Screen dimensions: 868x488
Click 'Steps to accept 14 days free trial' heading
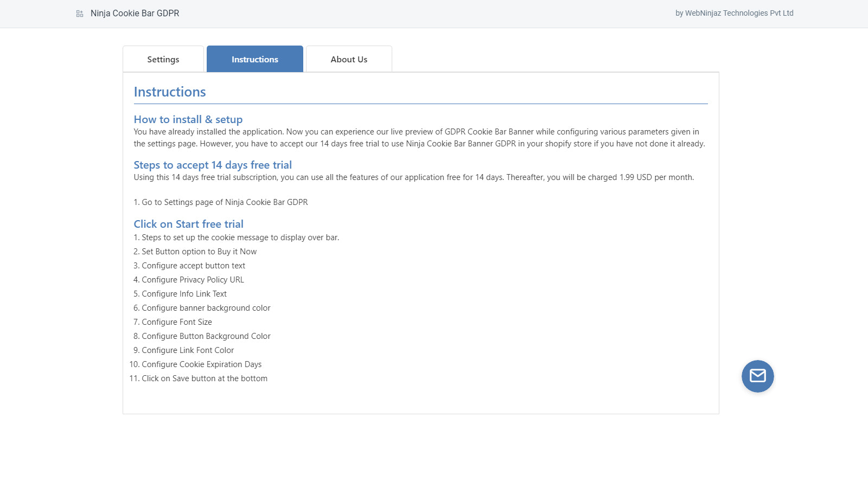tap(213, 165)
